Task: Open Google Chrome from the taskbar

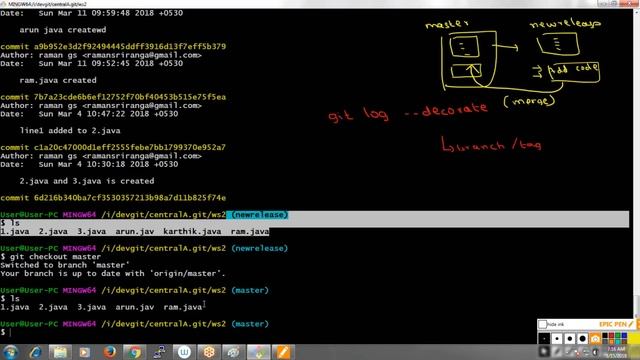Action: pos(134,352)
